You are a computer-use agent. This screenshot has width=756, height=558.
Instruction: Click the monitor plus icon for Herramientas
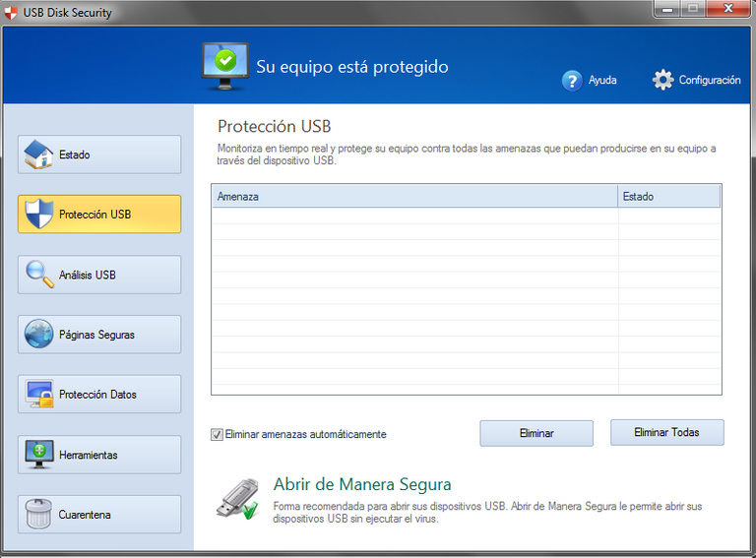[x=39, y=454]
